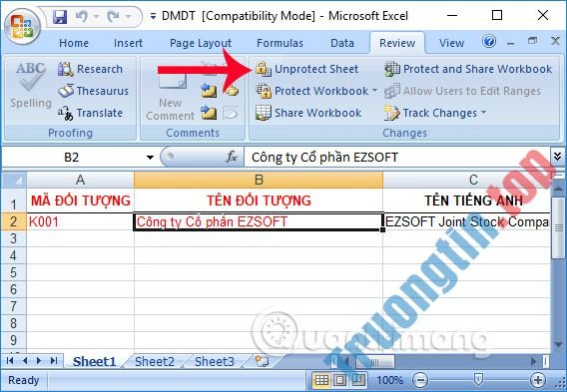567x392 pixels.
Task: Select row 2 header
Action: pyautogui.click(x=13, y=221)
